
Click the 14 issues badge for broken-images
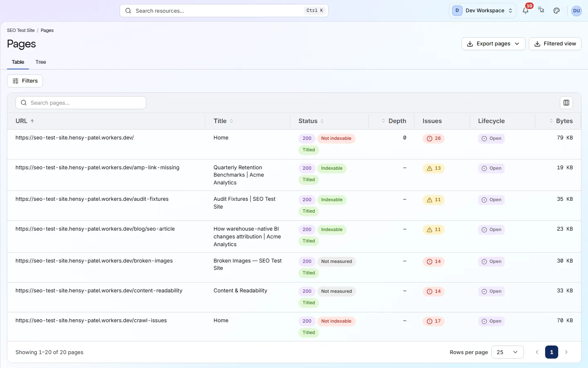coord(434,262)
